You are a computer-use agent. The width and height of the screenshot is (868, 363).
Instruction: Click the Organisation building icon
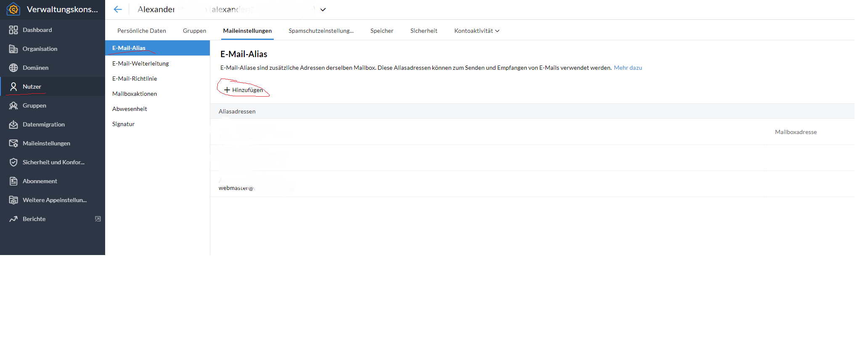[13, 49]
